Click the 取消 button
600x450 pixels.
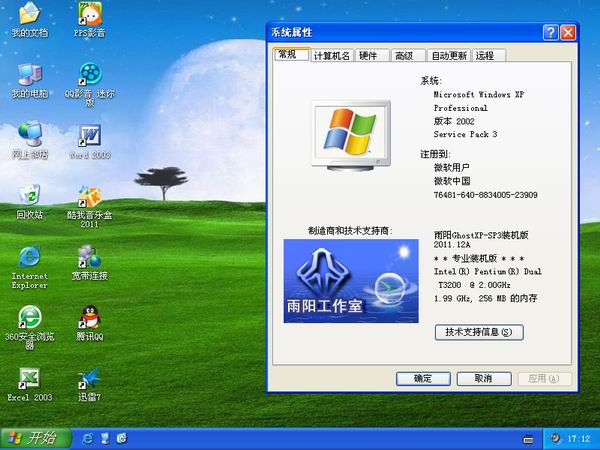[x=484, y=379]
